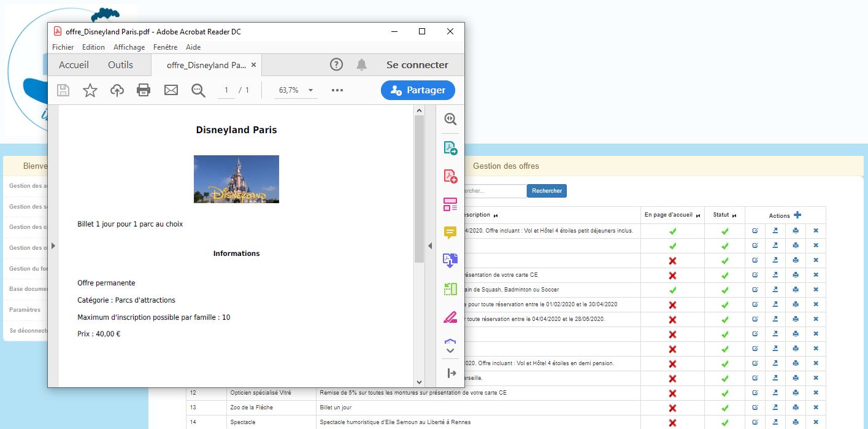Open the Comment tool in right pane
This screenshot has width=868, height=429.
450,233
